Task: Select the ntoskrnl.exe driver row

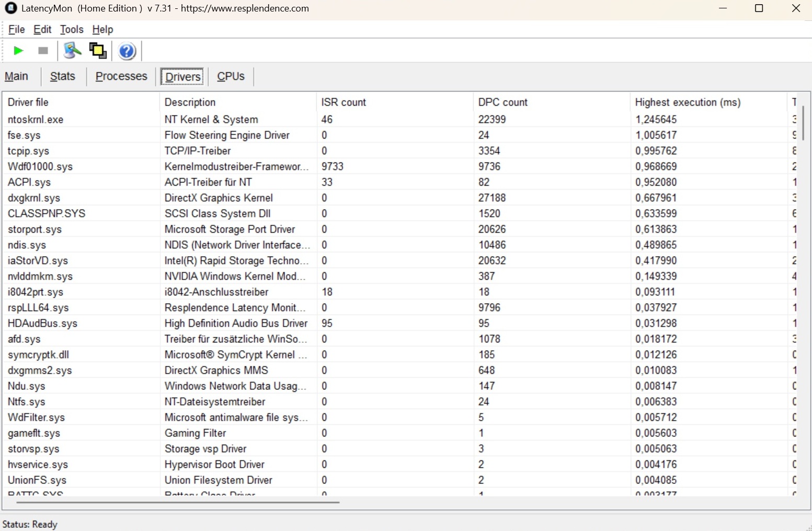Action: (x=36, y=120)
